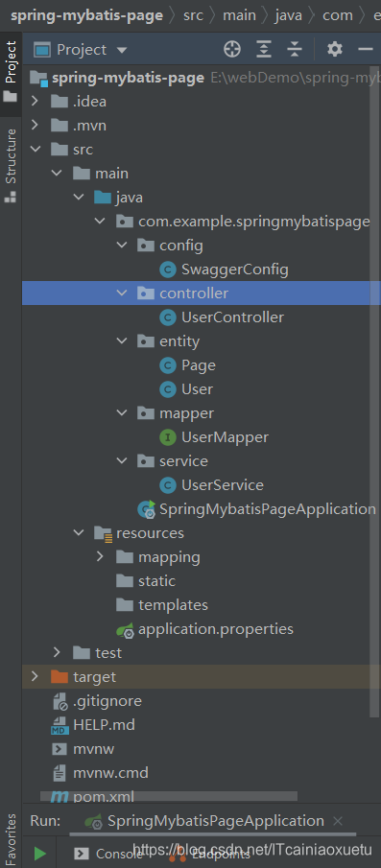Select the application.properties file name
This screenshot has width=381, height=868.
coord(215,629)
